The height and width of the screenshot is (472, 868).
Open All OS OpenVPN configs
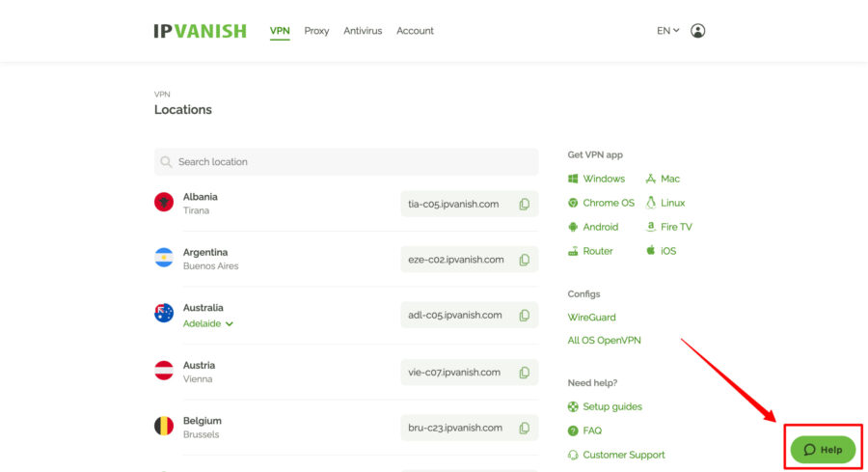(605, 341)
